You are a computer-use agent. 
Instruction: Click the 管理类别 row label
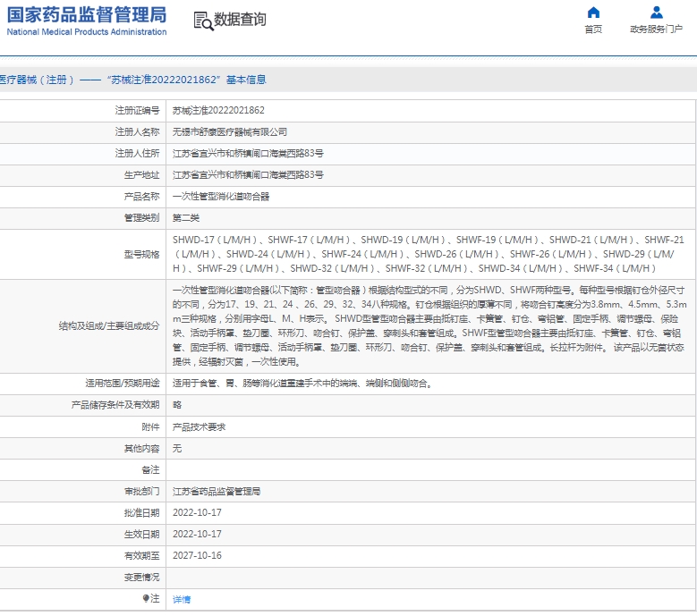click(141, 218)
